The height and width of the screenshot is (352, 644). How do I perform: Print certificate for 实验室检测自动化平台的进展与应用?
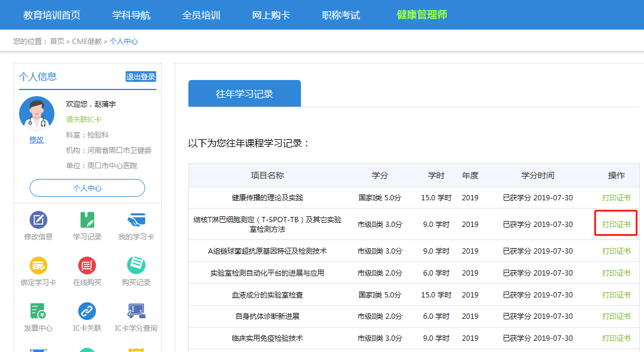pyautogui.click(x=616, y=273)
